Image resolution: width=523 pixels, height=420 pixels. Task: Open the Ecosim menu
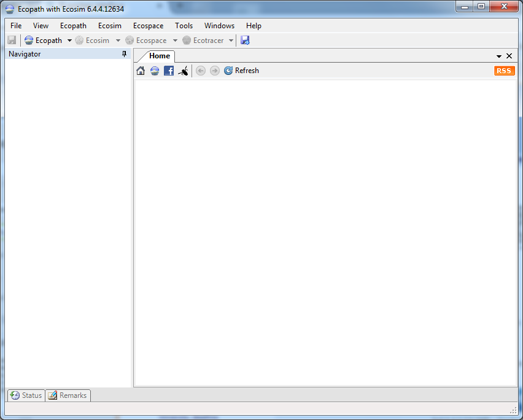(x=110, y=26)
